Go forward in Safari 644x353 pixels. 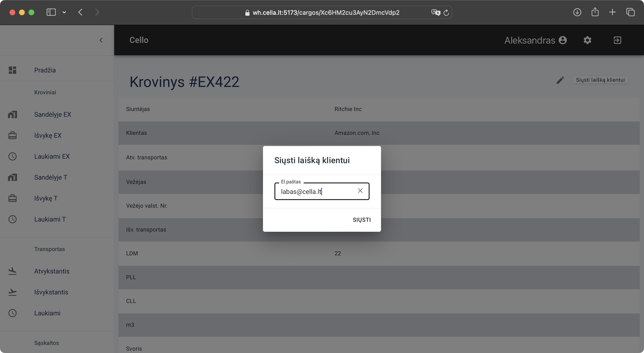(x=97, y=12)
